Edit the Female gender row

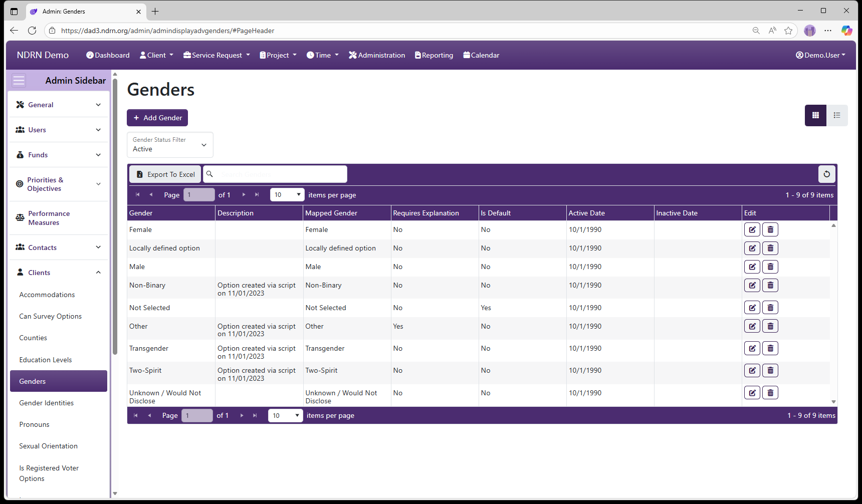click(x=752, y=229)
